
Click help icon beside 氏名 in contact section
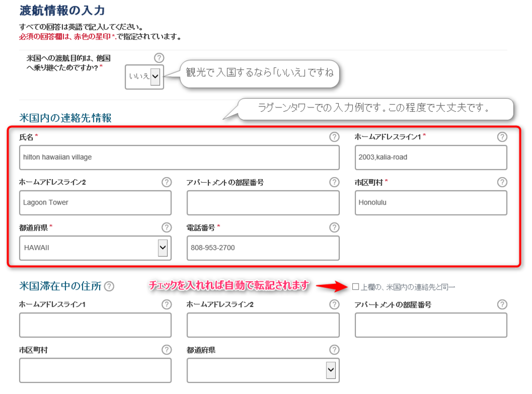click(x=334, y=137)
